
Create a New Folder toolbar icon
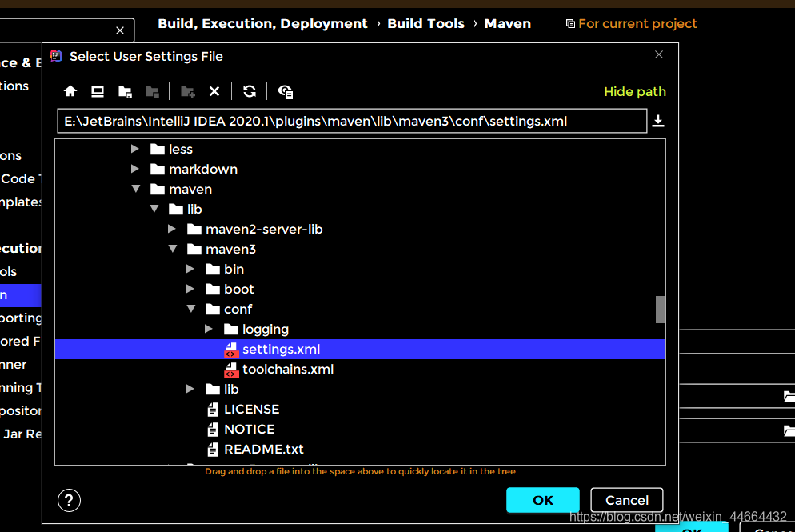188,92
